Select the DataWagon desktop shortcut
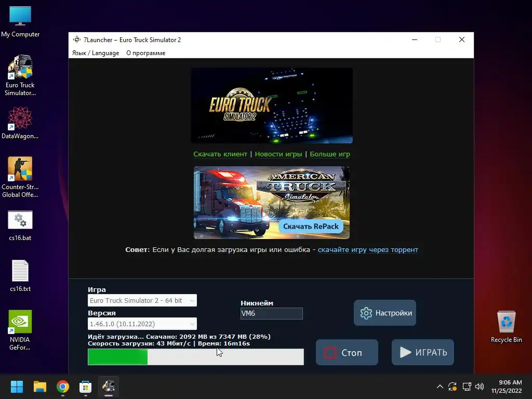 (x=20, y=123)
